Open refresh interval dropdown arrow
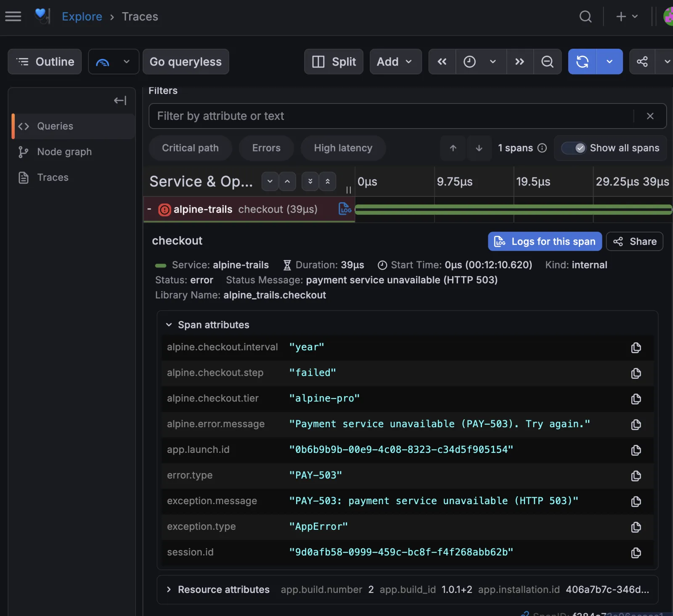Screen dimensions: 673x616 coord(609,62)
